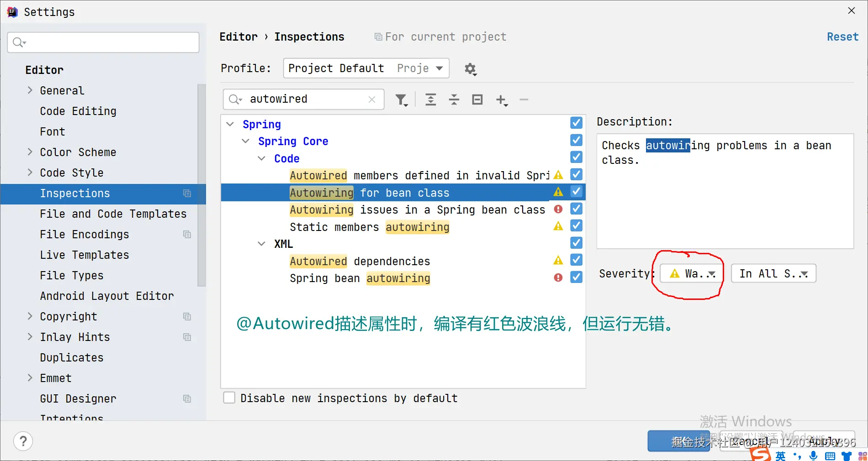Collapse all inspection tree nodes
The image size is (868, 461).
tap(454, 100)
